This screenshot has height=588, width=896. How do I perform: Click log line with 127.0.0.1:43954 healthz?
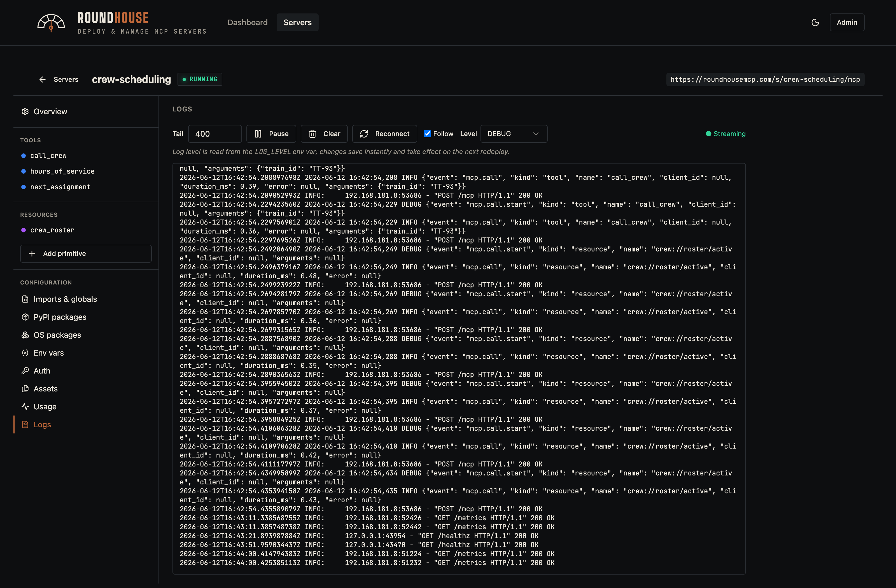click(359, 536)
